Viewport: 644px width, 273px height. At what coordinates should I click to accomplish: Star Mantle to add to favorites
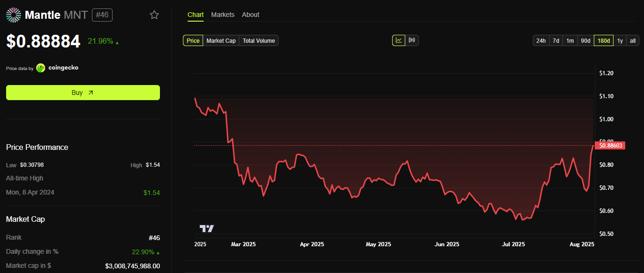coord(154,15)
